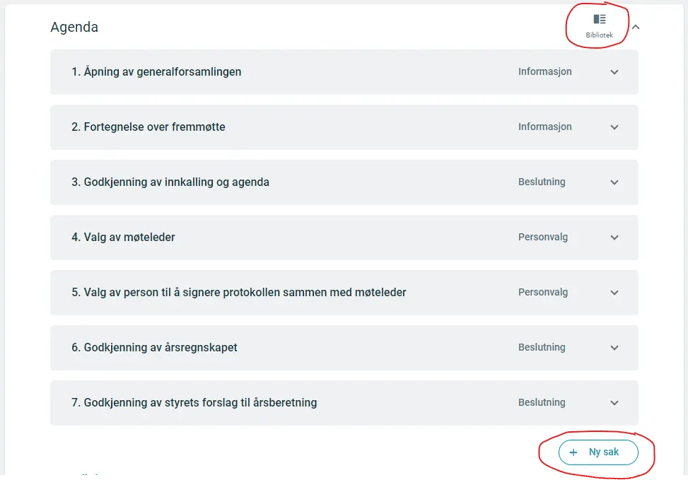Collapse the Agenda section with the chevron
Image resolution: width=688 pixels, height=480 pixels.
(x=636, y=27)
